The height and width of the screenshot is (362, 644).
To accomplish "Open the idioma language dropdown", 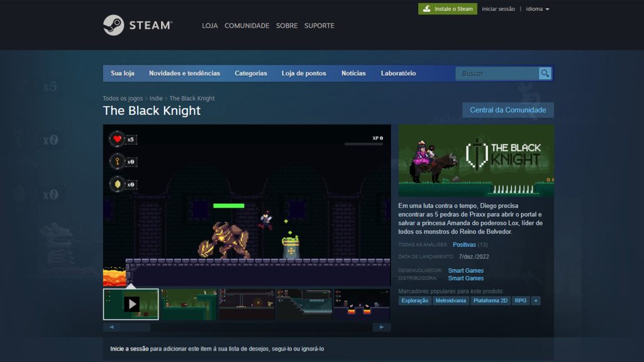I will [537, 9].
